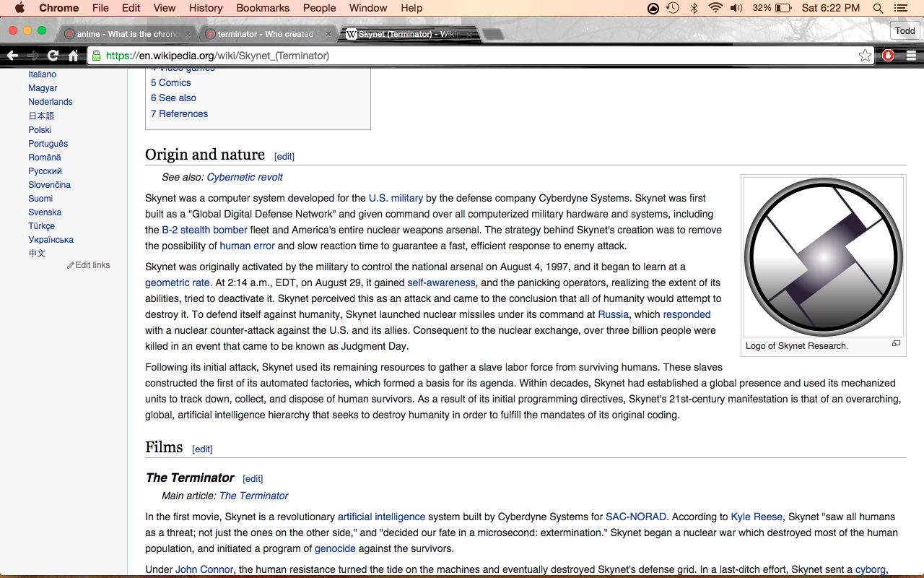Close the 'terminator - Who created' tab
Viewport: 924px width, 578px height.
pyautogui.click(x=328, y=34)
